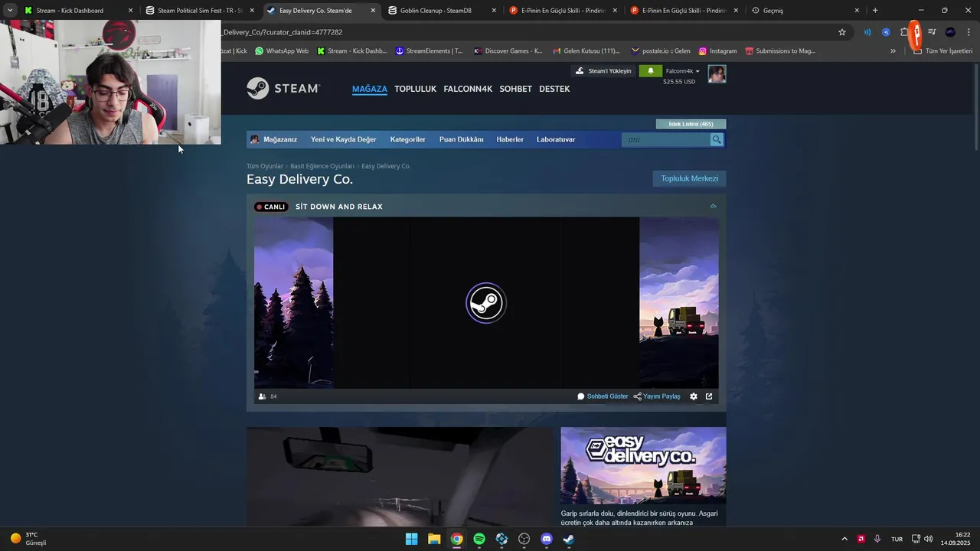Open Windows Start menu
This screenshot has width=980, height=551.
pos(411,539)
